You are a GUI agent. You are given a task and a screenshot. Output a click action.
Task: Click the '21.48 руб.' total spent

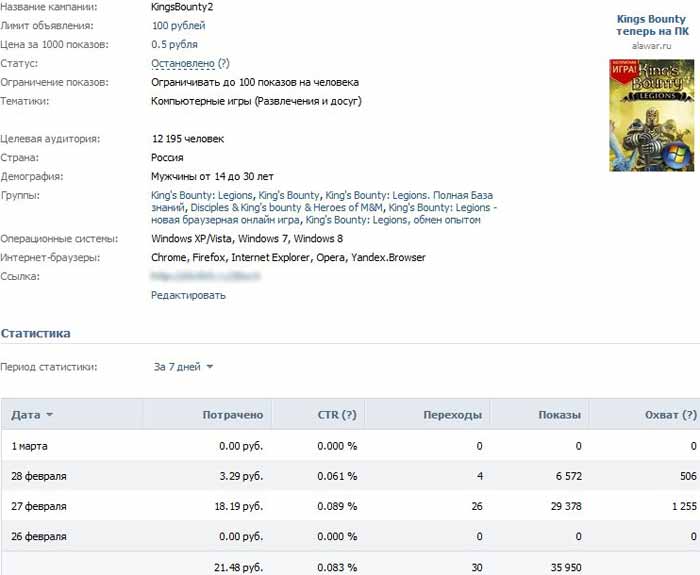point(238,567)
